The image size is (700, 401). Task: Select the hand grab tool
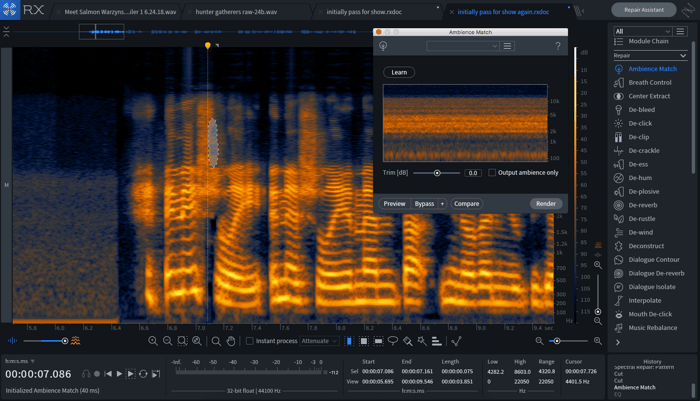coord(230,341)
